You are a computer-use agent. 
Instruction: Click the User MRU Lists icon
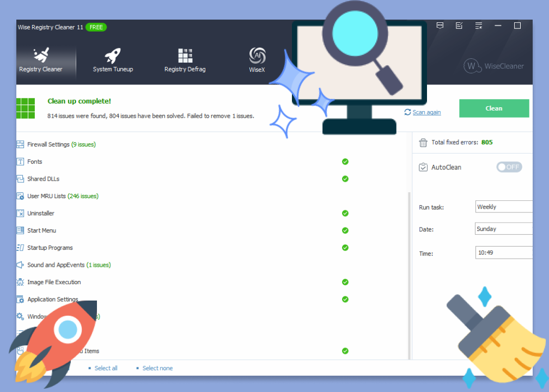pyautogui.click(x=20, y=196)
